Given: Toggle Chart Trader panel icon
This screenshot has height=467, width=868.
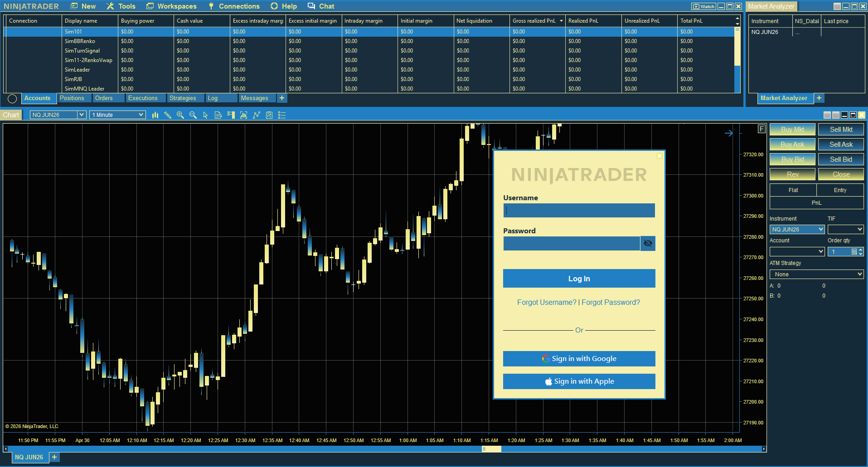Looking at the screenshot, I should [231, 115].
